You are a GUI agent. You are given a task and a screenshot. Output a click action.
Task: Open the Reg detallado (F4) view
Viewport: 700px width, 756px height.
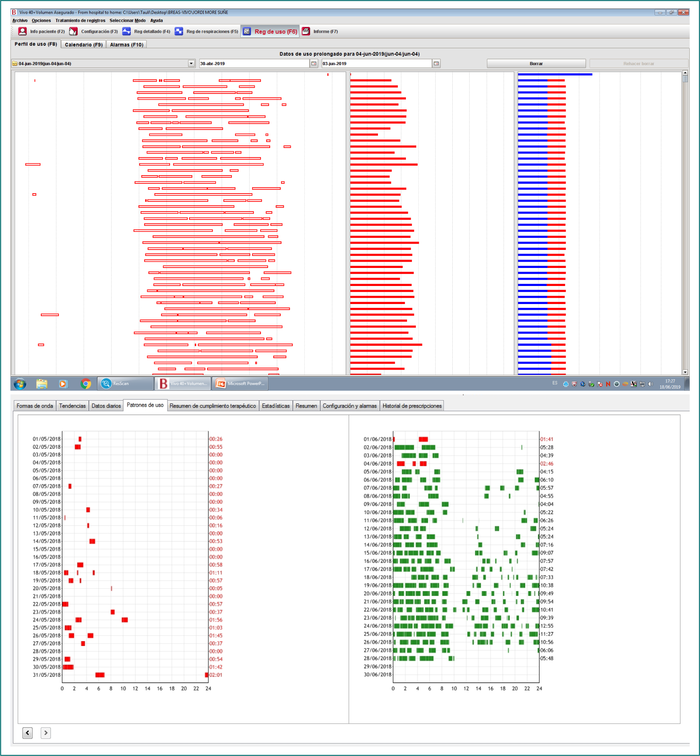pos(146,31)
